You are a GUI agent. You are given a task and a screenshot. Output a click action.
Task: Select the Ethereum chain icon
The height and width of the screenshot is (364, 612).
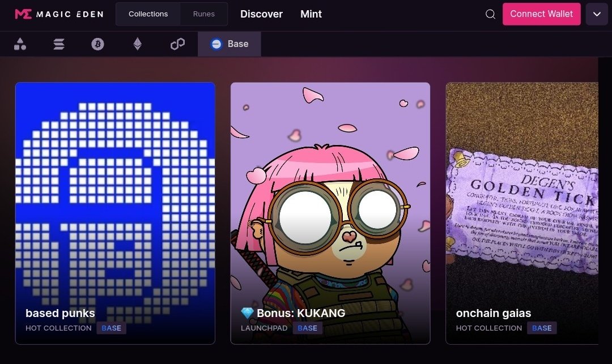tap(137, 44)
